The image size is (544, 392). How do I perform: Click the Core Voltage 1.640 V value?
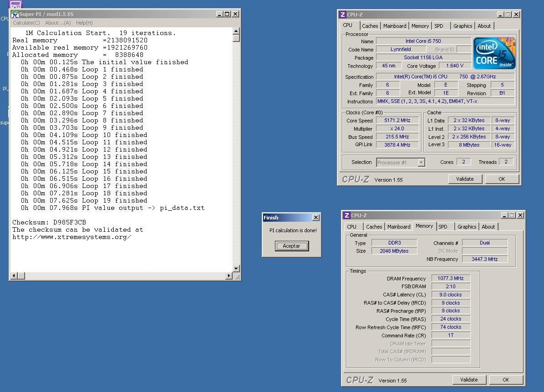coord(455,66)
